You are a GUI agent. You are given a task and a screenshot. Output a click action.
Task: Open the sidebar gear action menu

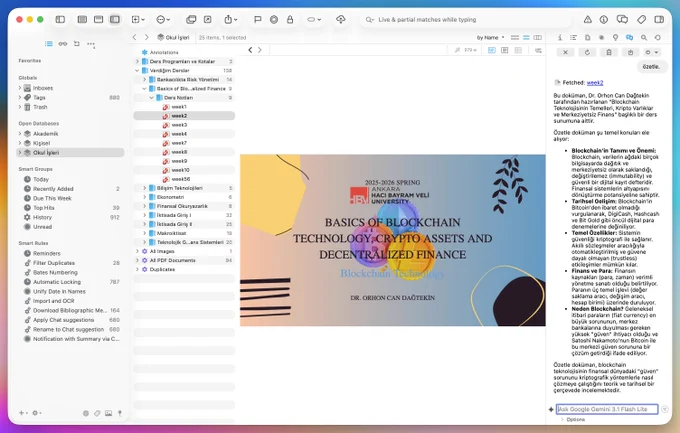(x=37, y=413)
